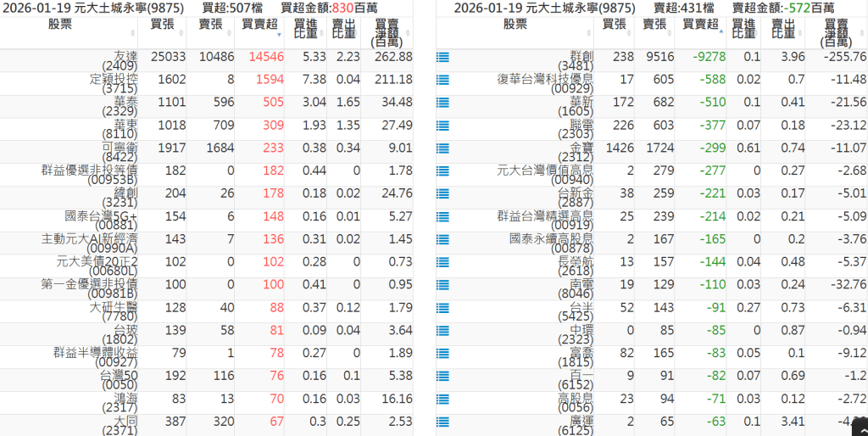Select the list icon beside 聯電 (2303)
Image resolution: width=868 pixels, height=436 pixels.
point(442,126)
